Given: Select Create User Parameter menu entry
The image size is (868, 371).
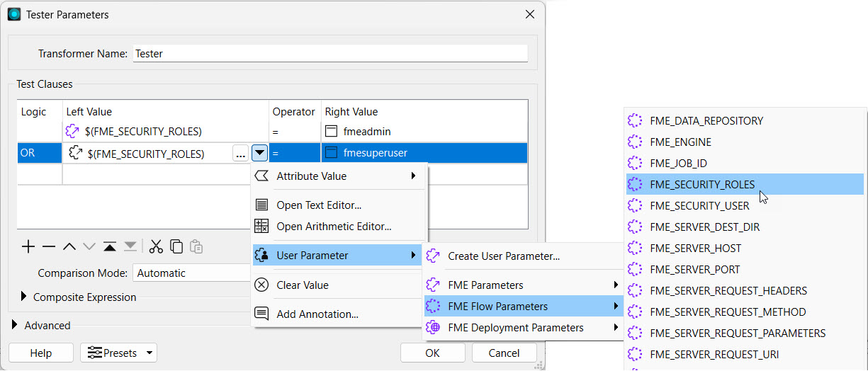Looking at the screenshot, I should point(504,256).
